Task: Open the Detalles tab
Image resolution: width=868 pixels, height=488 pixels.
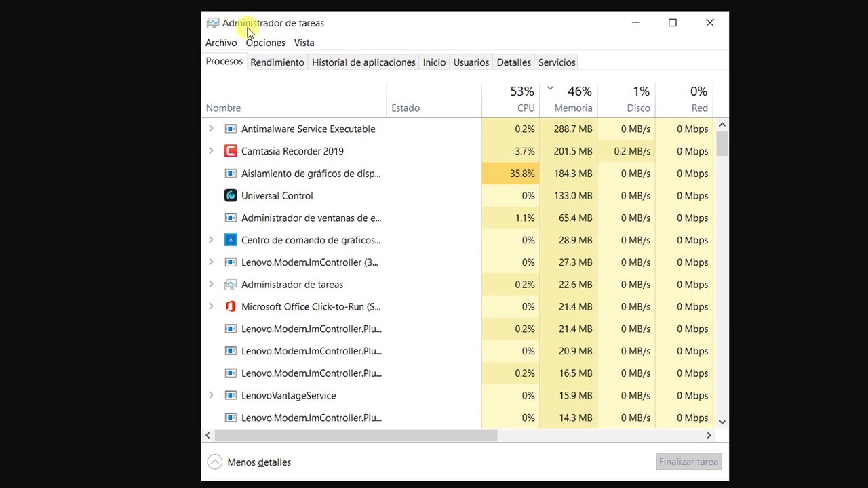Action: 514,62
